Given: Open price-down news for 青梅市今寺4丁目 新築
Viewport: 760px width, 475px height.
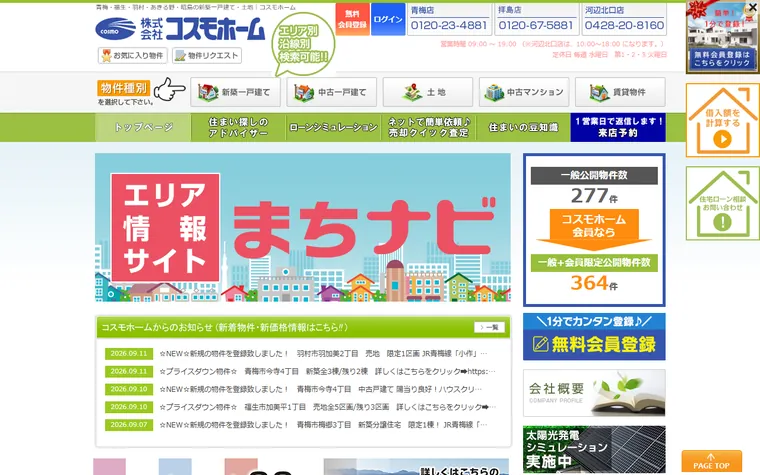Looking at the screenshot, I should pyautogui.click(x=327, y=371).
